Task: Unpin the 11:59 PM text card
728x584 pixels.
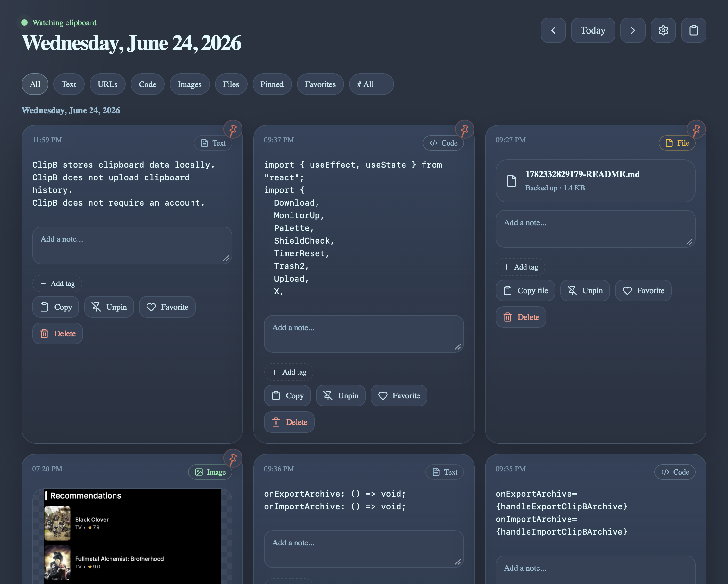Action: pos(109,307)
